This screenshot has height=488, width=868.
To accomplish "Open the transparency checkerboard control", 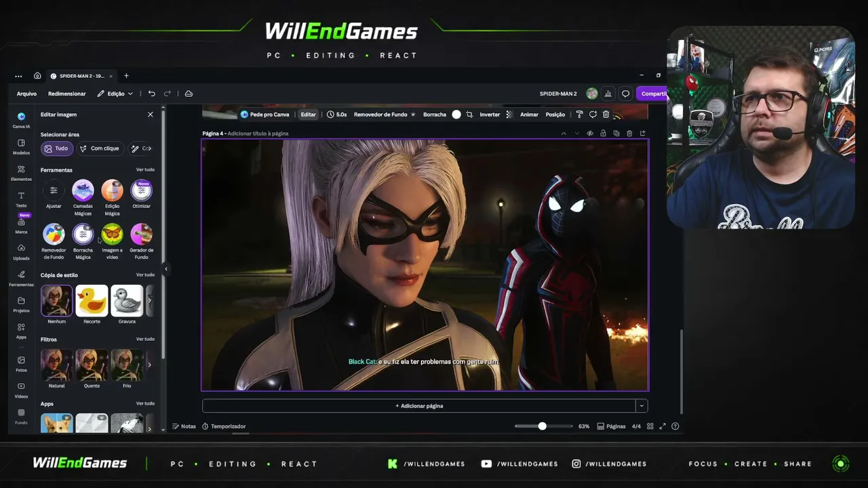I will 509,115.
